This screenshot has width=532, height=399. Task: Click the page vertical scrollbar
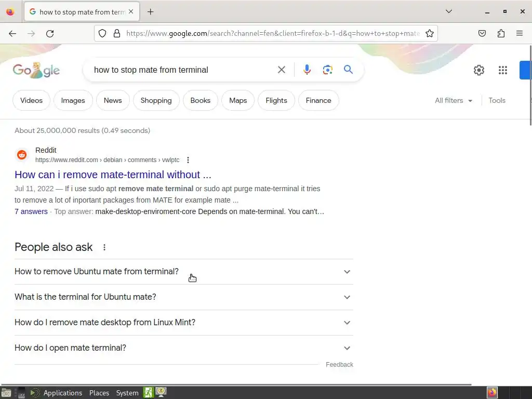tap(530, 85)
